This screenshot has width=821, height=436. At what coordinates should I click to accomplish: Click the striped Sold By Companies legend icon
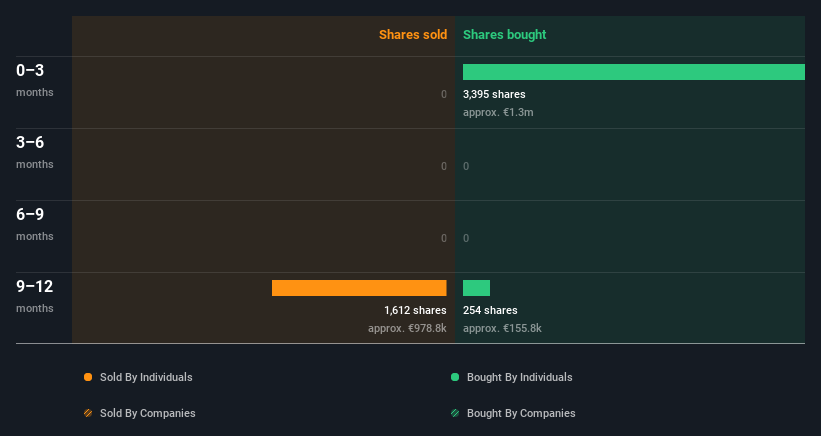(x=88, y=413)
